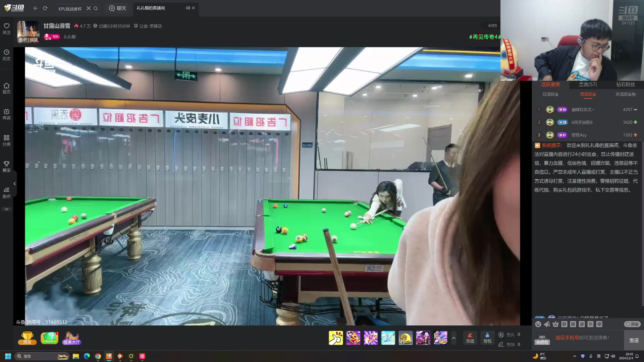Open the 背包 backpack button

487,338
